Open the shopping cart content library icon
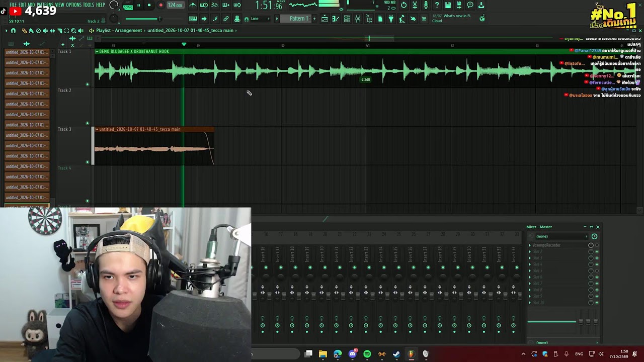Viewport: 644px width, 362px height. click(x=424, y=19)
